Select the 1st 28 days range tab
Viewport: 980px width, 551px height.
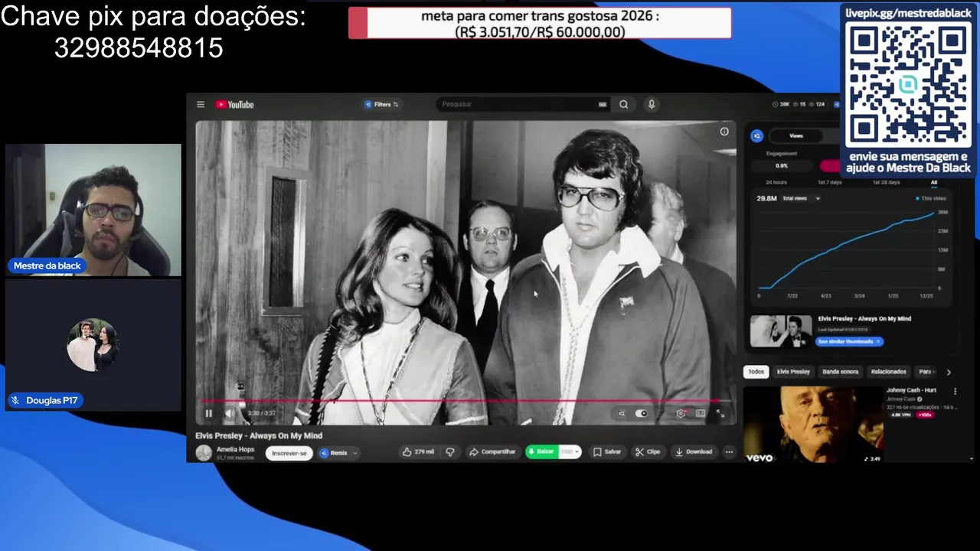886,182
